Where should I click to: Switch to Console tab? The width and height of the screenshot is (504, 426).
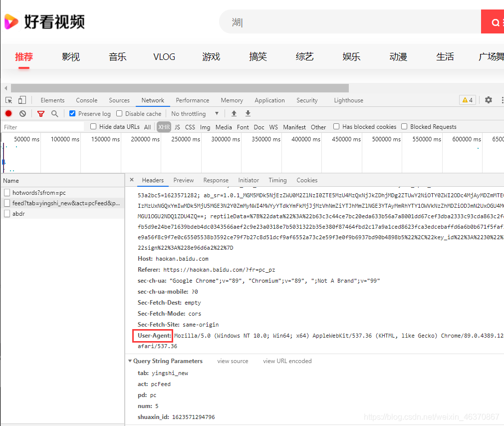click(x=86, y=100)
